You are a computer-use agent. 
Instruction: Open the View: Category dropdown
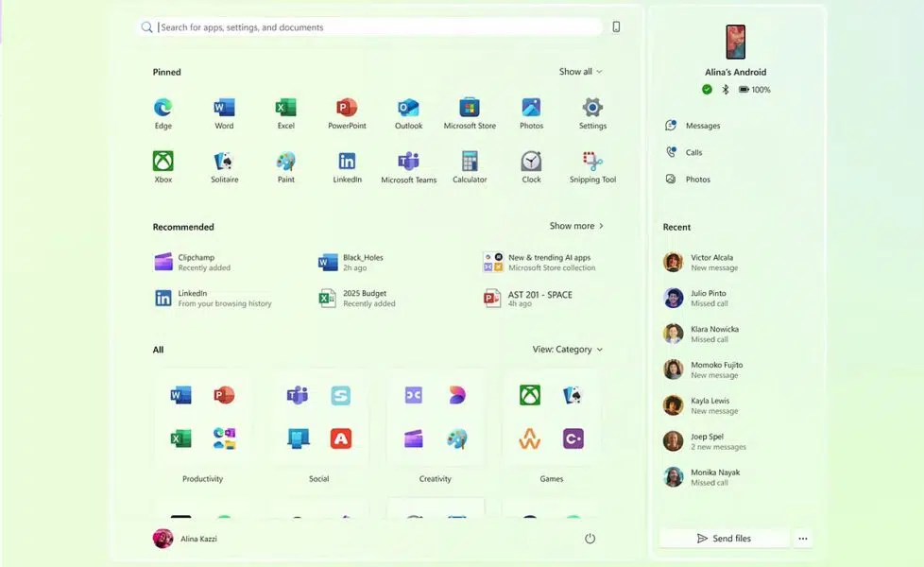click(568, 349)
